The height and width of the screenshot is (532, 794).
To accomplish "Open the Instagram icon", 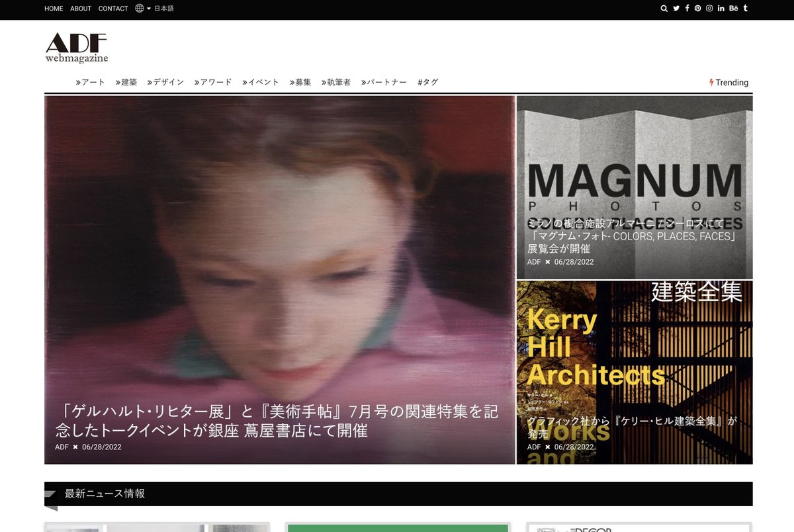I will tap(709, 8).
